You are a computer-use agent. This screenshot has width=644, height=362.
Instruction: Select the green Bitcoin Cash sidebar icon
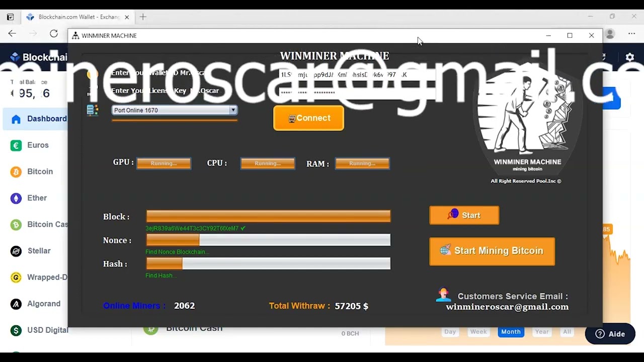tap(16, 225)
